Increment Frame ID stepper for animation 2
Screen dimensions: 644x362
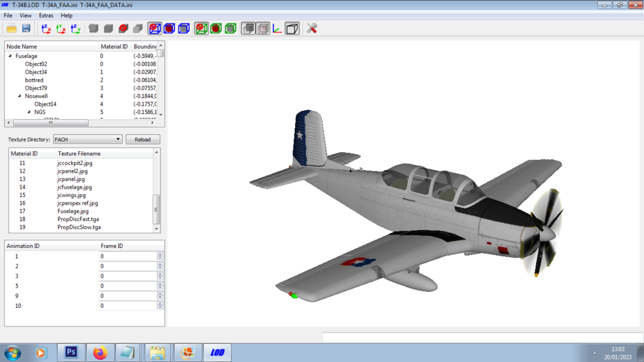tap(160, 264)
